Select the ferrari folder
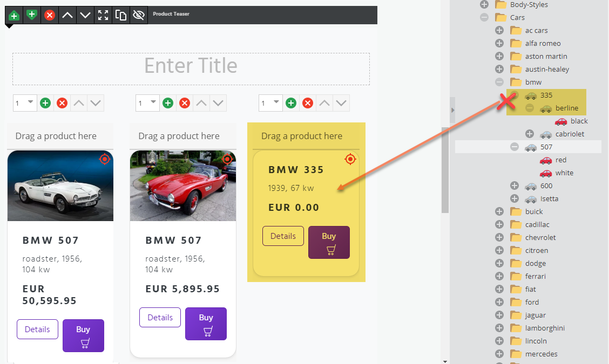This screenshot has height=364, width=609. [535, 276]
